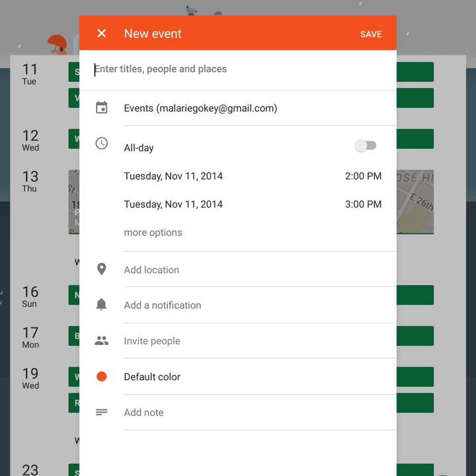Select 19 Wed in background calendar
This screenshot has height=476, width=476.
coord(30,378)
